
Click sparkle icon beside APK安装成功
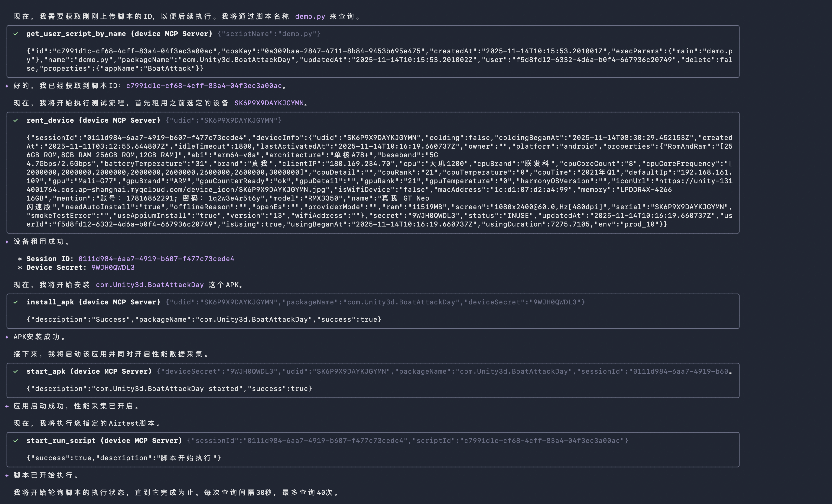(x=7, y=337)
